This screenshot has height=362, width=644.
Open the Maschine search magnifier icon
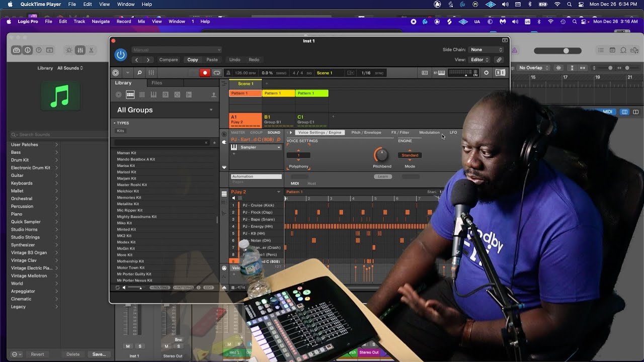[x=139, y=73]
